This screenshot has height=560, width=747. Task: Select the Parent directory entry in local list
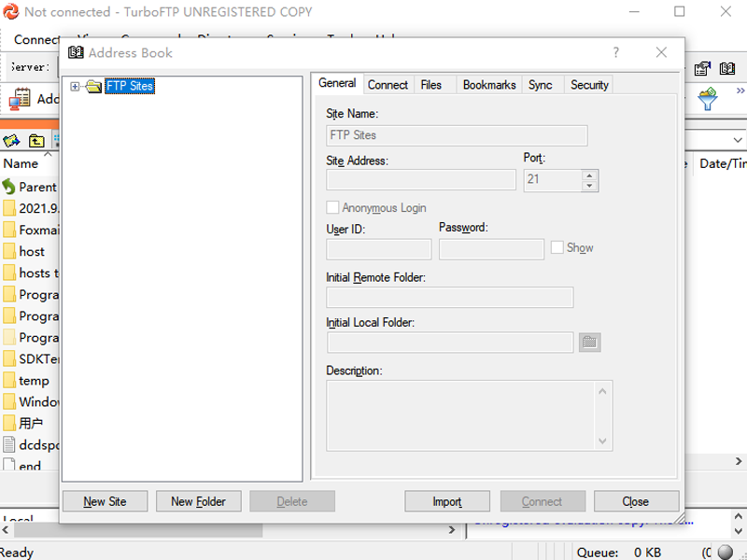(30, 187)
